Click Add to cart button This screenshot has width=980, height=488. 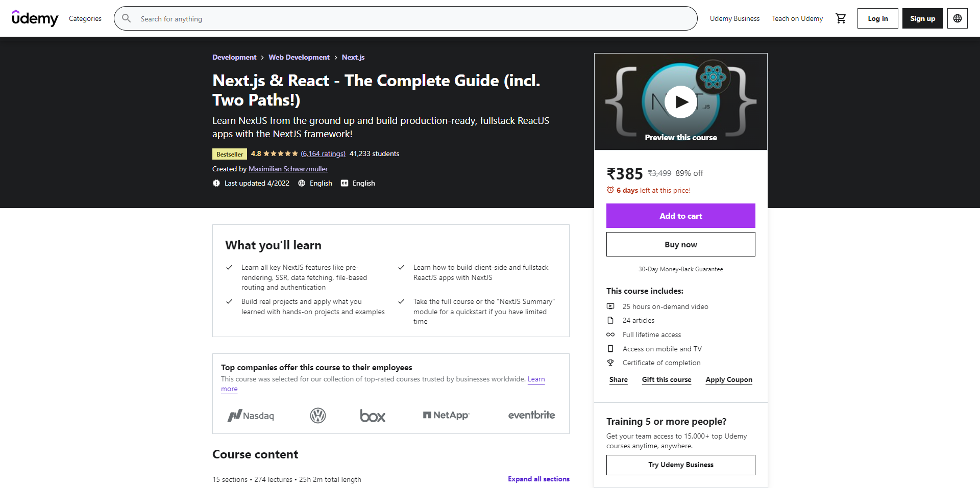click(680, 216)
